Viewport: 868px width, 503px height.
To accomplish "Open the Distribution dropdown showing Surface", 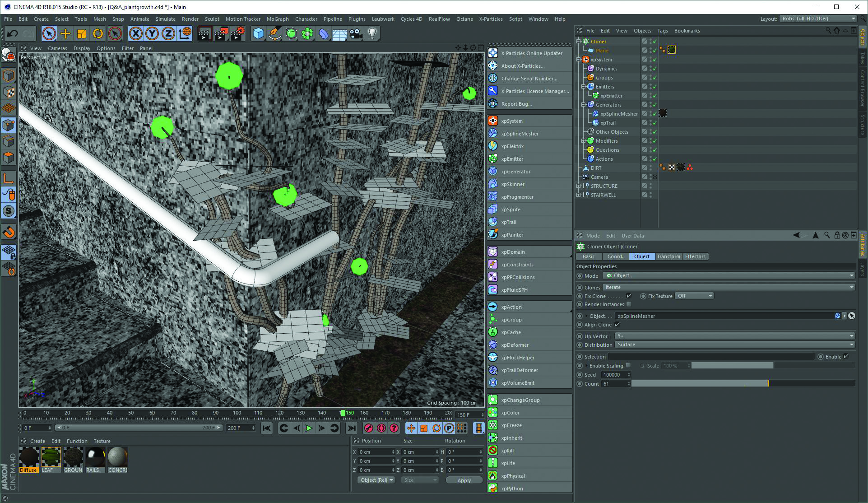I will click(735, 345).
